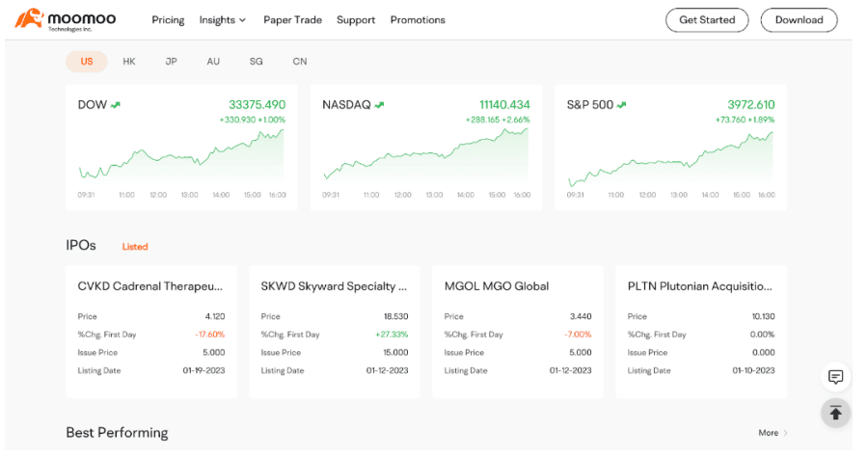The image size is (868, 458).
Task: Open the DOW index chart
Action: tap(181, 148)
